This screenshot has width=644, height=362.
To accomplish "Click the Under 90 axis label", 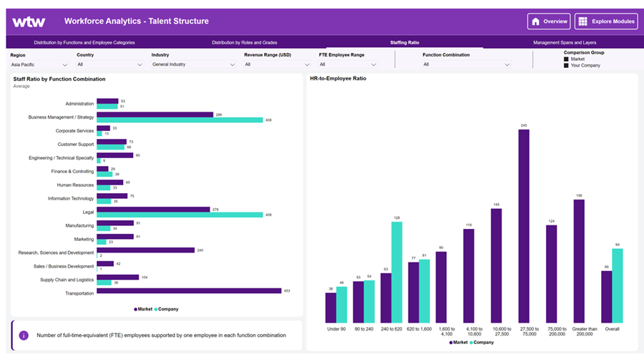I will [336, 329].
